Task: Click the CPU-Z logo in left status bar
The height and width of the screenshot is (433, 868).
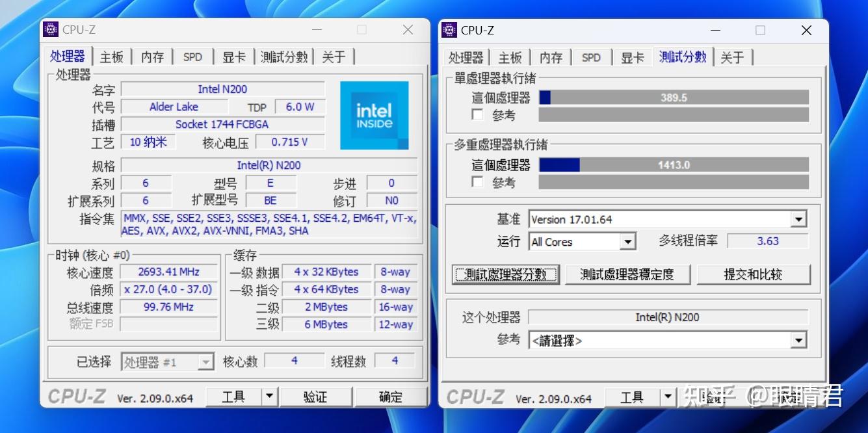Action: click(76, 395)
